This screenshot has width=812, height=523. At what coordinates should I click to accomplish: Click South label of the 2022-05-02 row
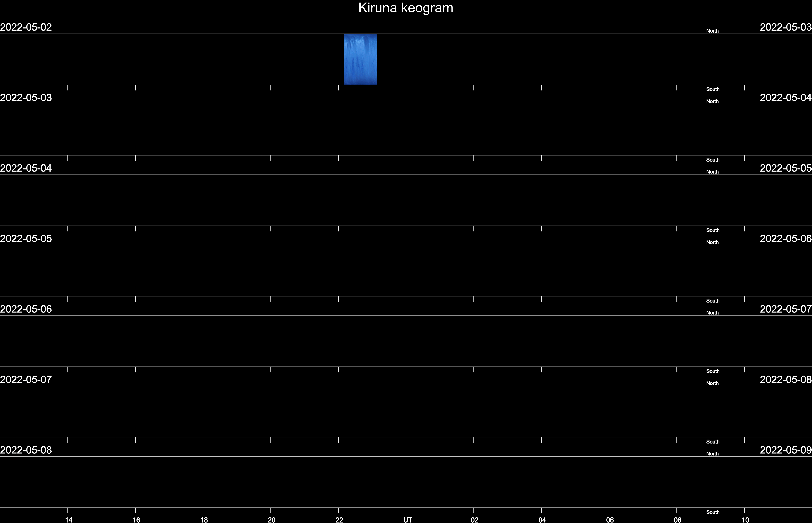point(713,89)
